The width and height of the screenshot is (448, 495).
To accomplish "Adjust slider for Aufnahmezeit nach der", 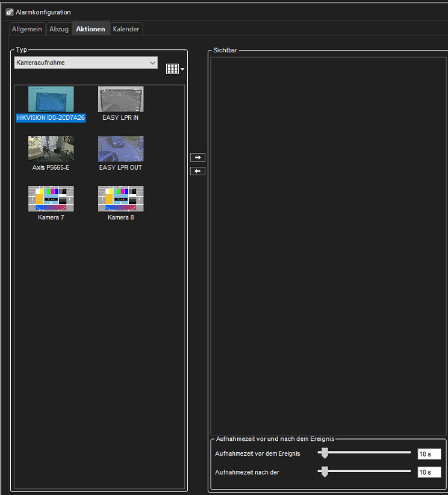I will 325,472.
